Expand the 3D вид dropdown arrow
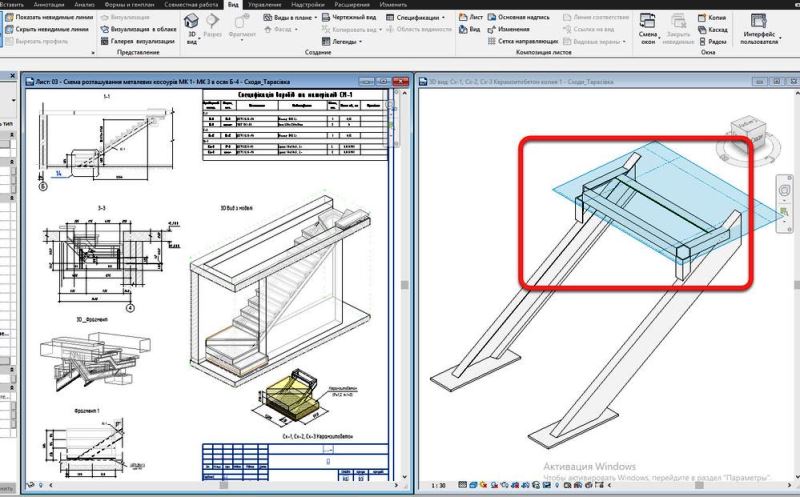 point(198,38)
